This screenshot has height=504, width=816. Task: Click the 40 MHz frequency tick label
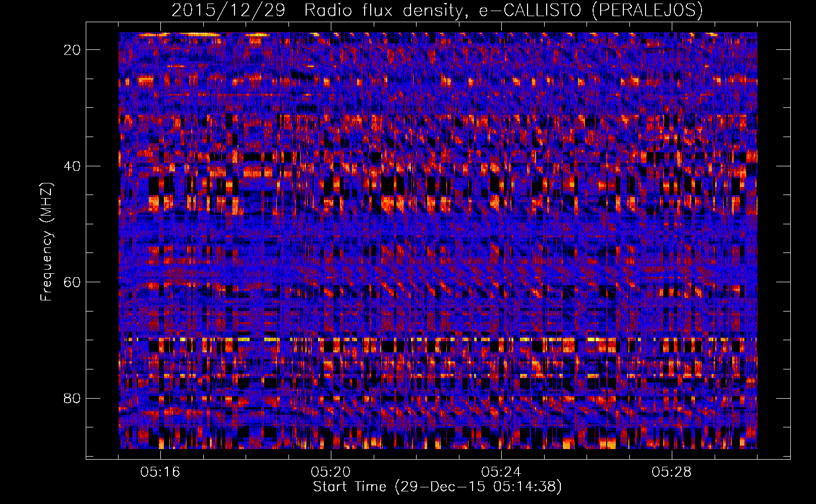tap(73, 166)
